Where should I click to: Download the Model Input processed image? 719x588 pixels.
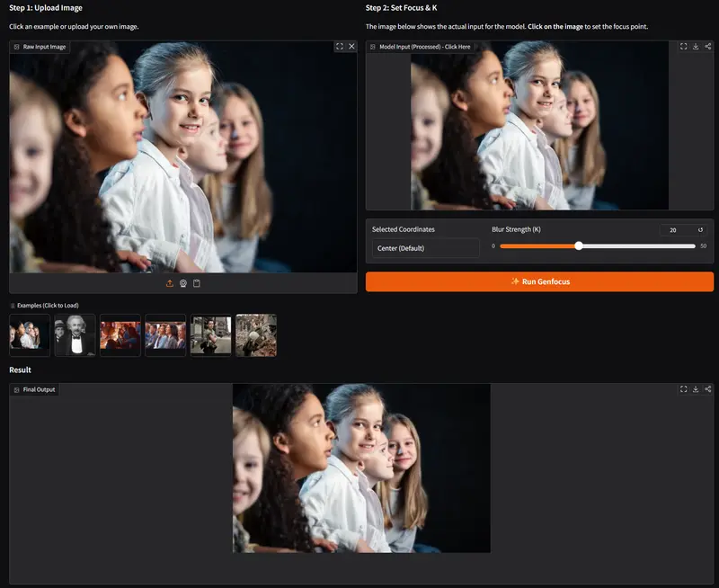click(x=696, y=46)
